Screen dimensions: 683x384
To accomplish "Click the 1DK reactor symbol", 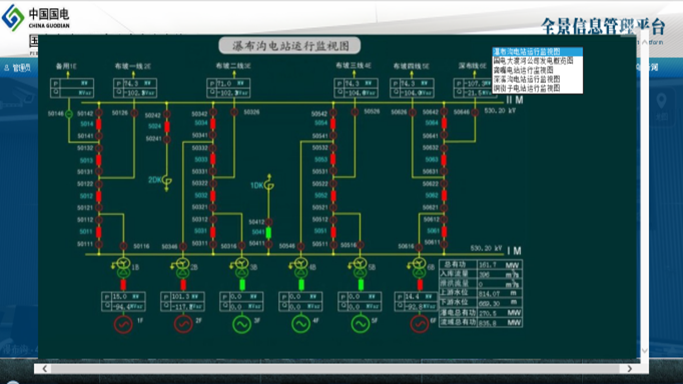I will coord(269,185).
